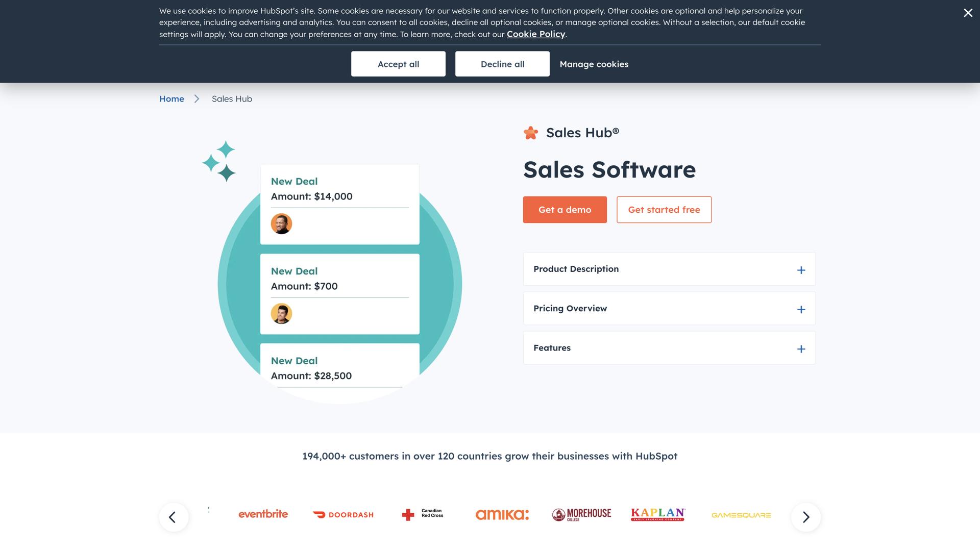Decline all optional cookies
The height and width of the screenshot is (551, 980).
coord(502,64)
